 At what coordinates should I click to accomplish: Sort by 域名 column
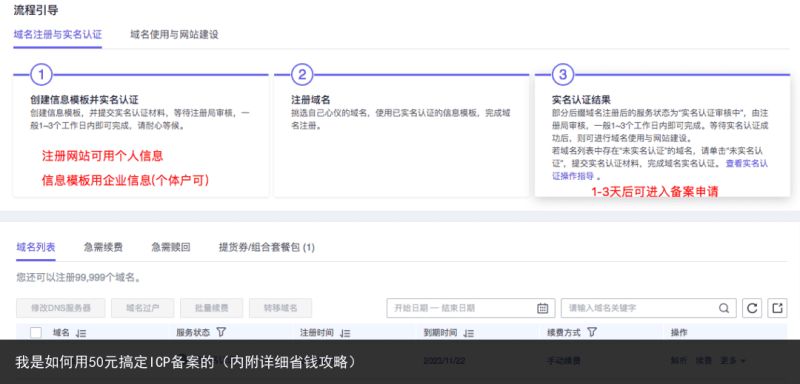(x=81, y=333)
